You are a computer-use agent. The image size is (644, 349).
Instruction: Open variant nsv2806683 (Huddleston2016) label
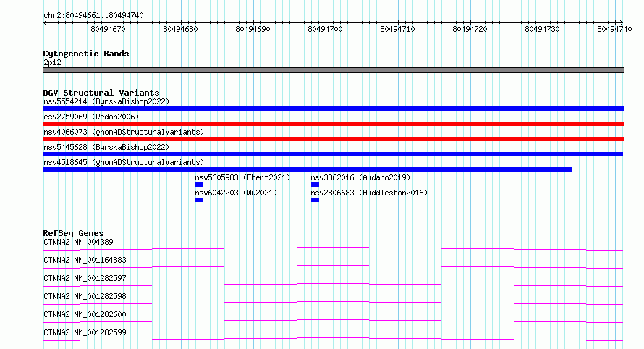click(x=369, y=193)
